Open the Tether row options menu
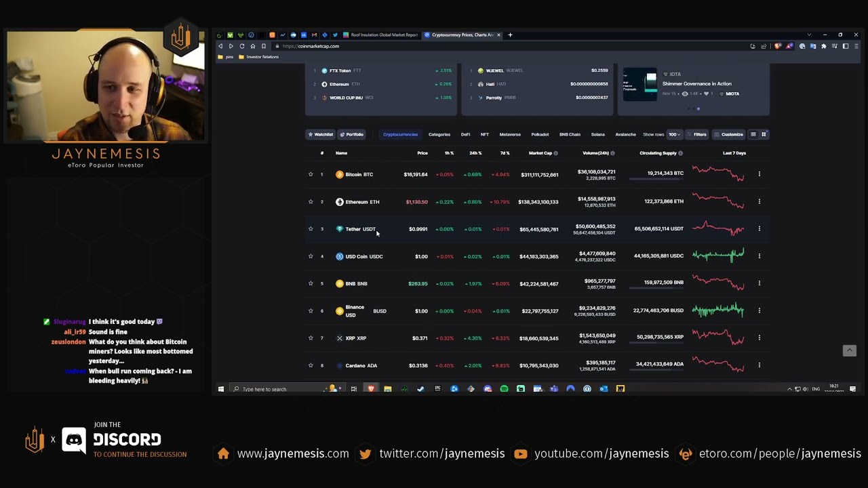Screen dimensions: 868x488 759,228
